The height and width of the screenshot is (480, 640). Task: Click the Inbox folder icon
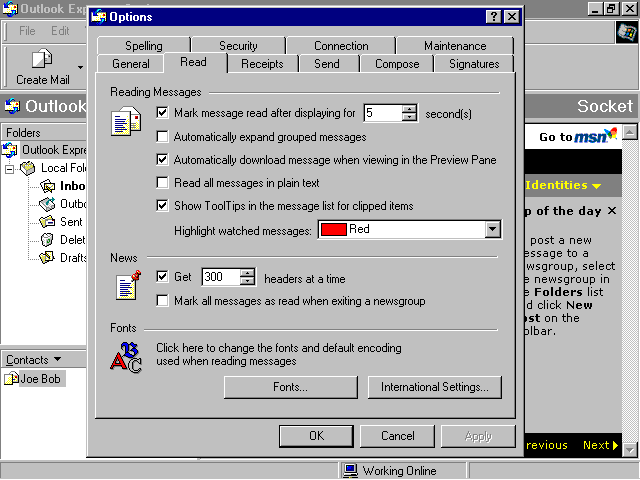pos(48,186)
